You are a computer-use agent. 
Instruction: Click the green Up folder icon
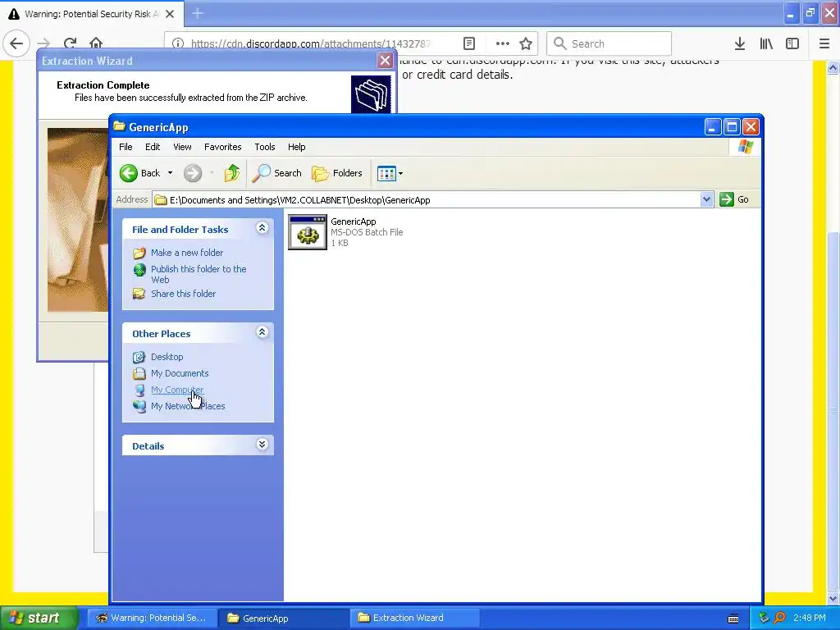[x=232, y=173]
